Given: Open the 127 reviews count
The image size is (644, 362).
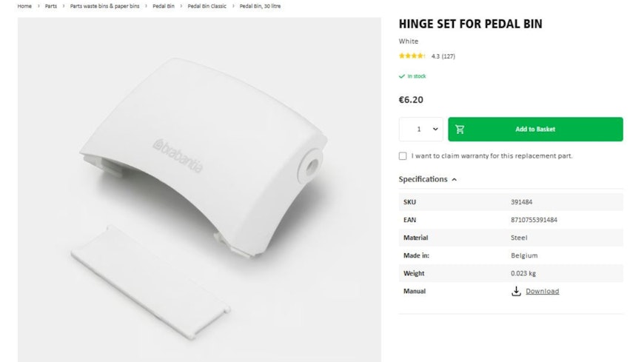Looking at the screenshot, I should click(x=449, y=56).
